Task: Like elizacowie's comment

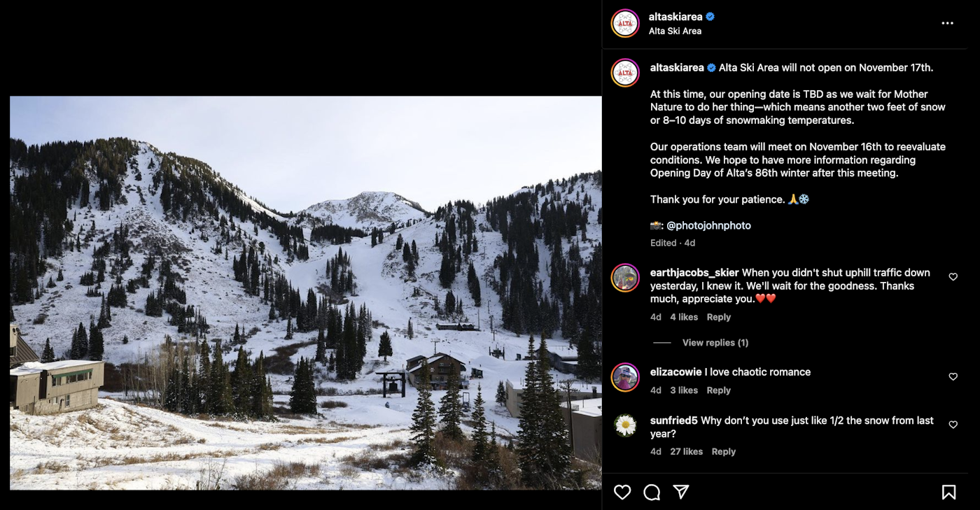Action: 953,376
